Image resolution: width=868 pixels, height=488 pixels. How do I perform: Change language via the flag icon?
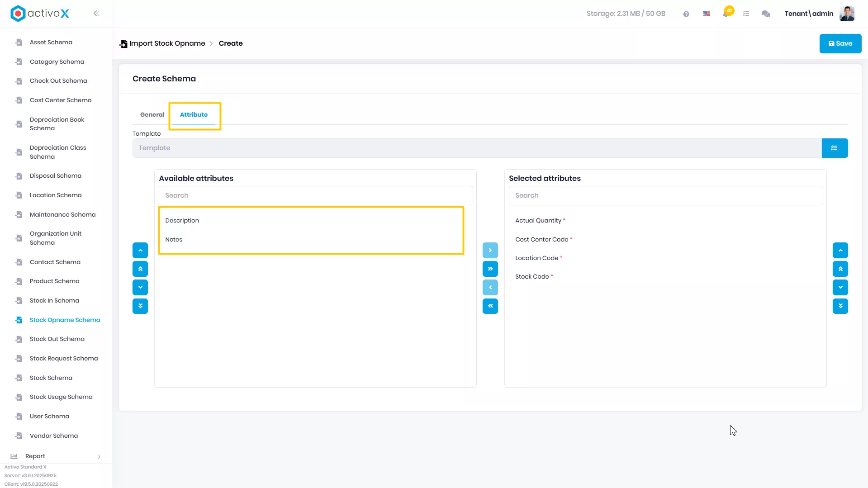[706, 14]
